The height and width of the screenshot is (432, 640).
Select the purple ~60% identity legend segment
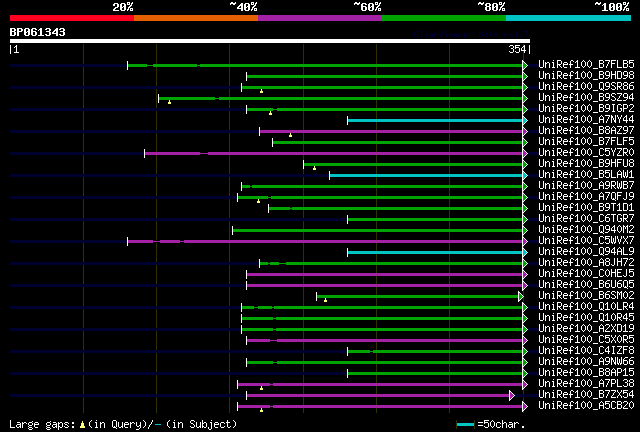tap(320, 18)
